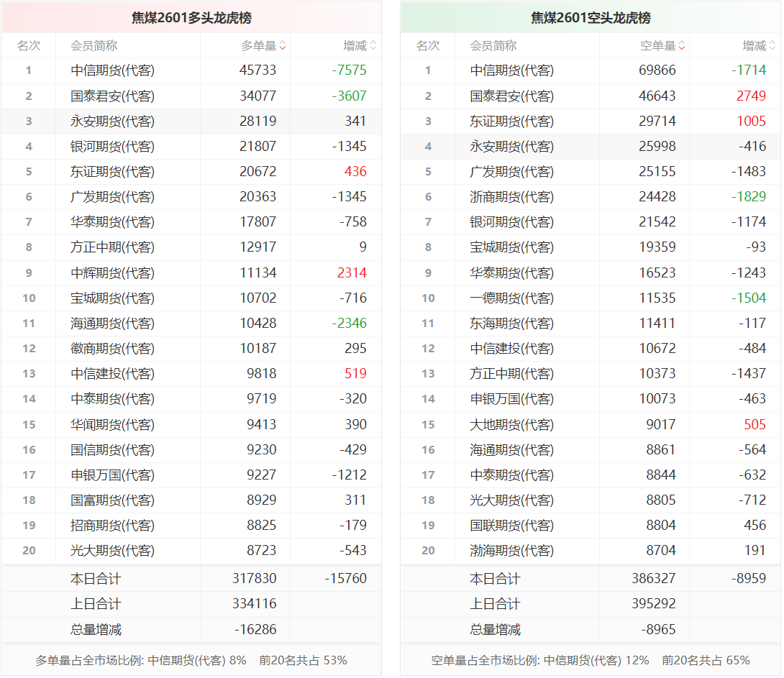
Task: Click green change value -2346
Action: point(350,324)
